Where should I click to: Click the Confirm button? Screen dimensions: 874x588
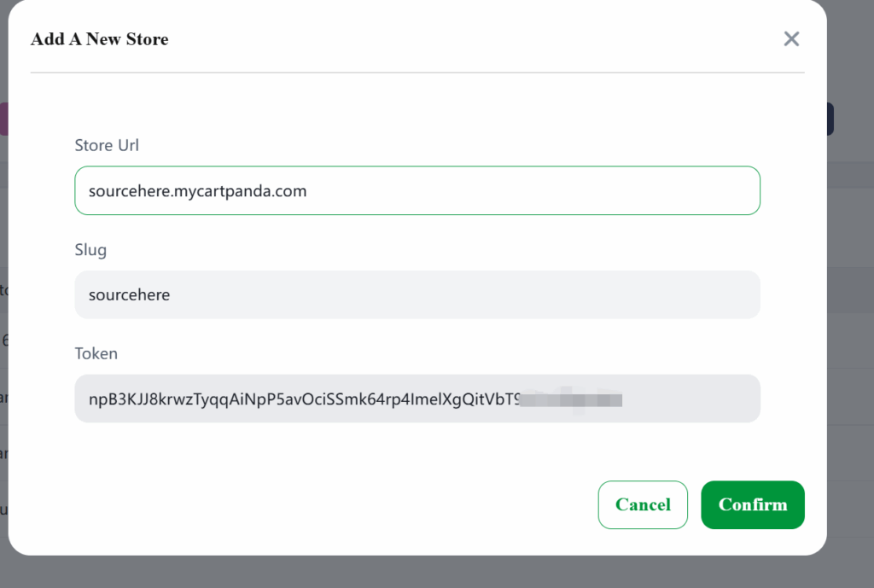[753, 504]
